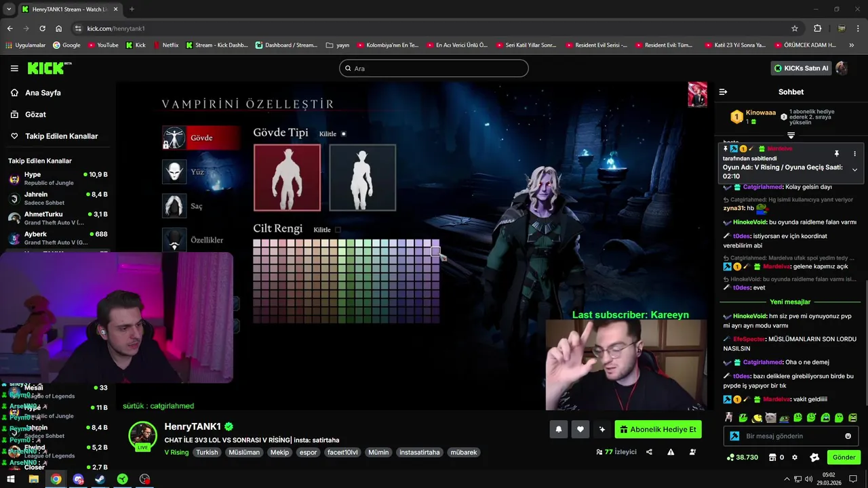
Task: Open Ana Sayfa in the sidebar
Action: [x=43, y=93]
